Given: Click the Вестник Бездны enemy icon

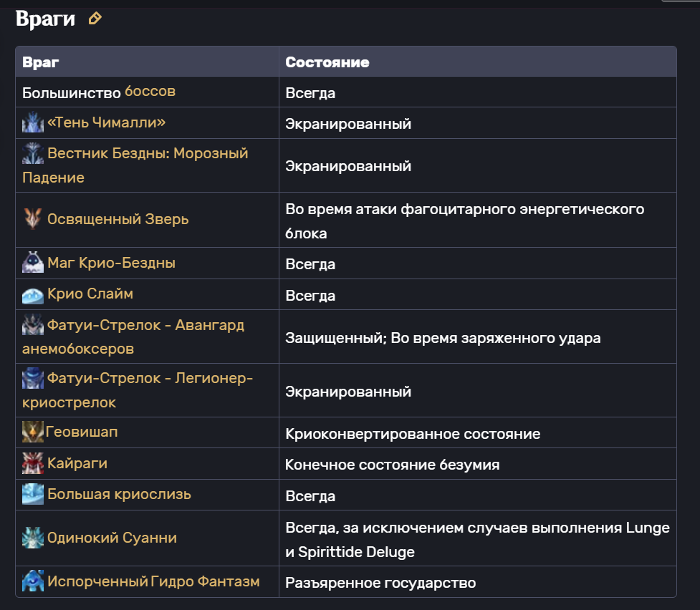Looking at the screenshot, I should click(33, 153).
